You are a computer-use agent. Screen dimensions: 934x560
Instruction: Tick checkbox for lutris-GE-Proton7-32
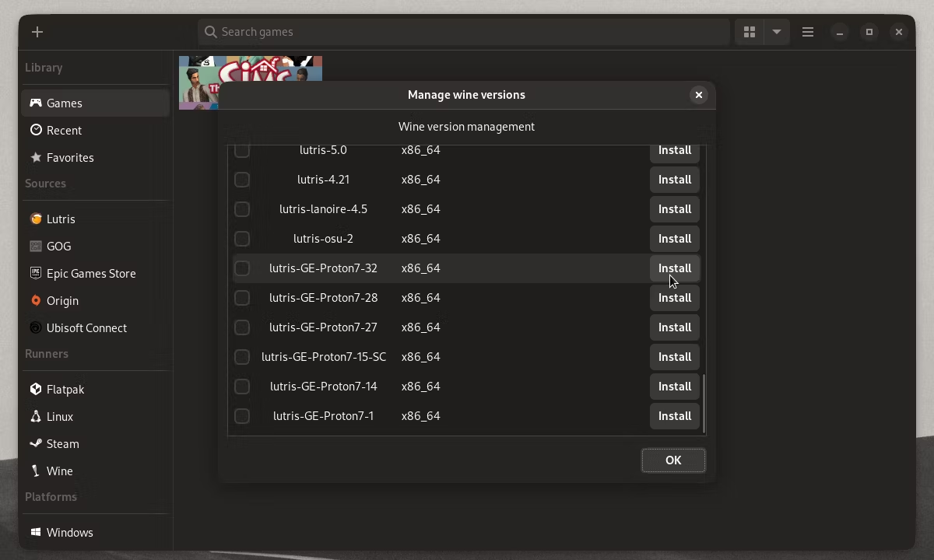click(242, 268)
